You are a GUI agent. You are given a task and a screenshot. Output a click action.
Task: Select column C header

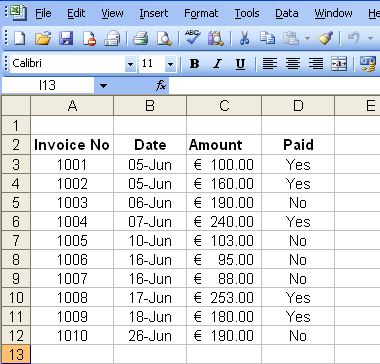pyautogui.click(x=224, y=106)
